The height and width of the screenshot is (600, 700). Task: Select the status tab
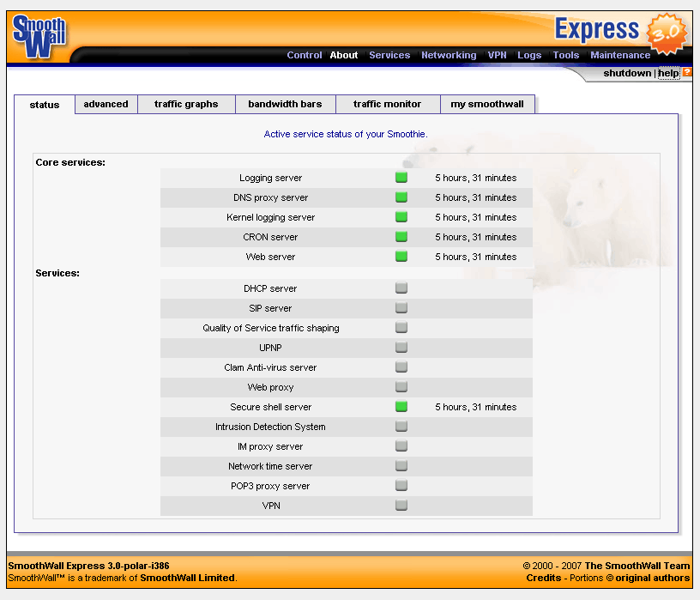[45, 105]
